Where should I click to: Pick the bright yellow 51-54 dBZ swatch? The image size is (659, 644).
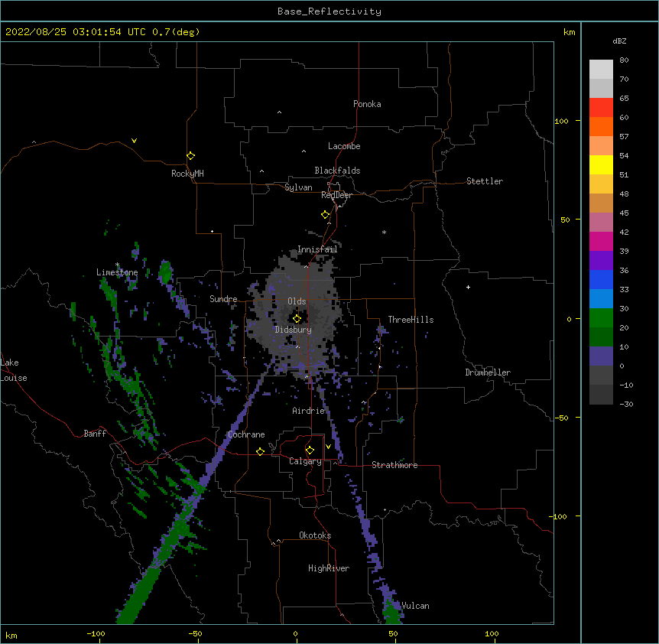click(x=601, y=164)
